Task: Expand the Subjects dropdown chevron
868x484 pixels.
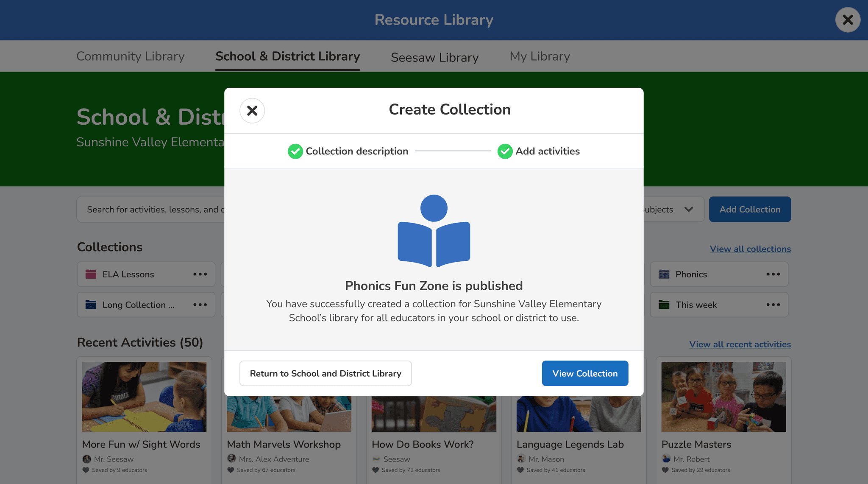Action: click(689, 209)
